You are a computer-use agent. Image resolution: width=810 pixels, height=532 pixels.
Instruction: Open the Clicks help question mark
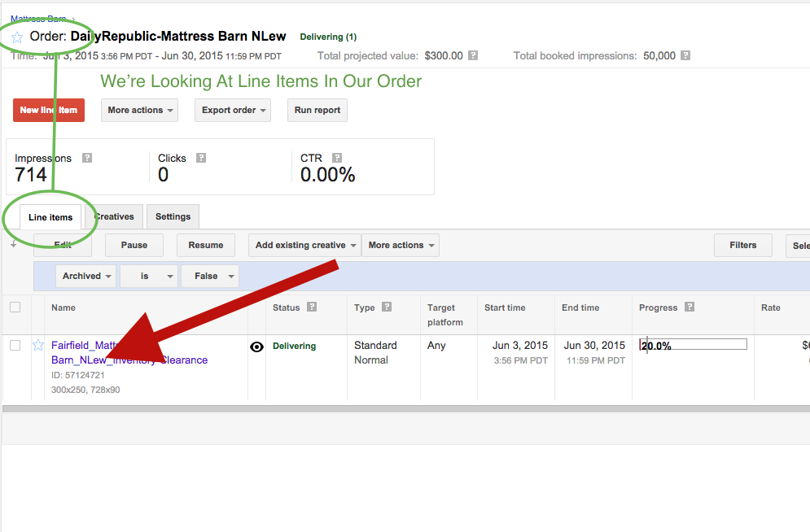(x=201, y=158)
